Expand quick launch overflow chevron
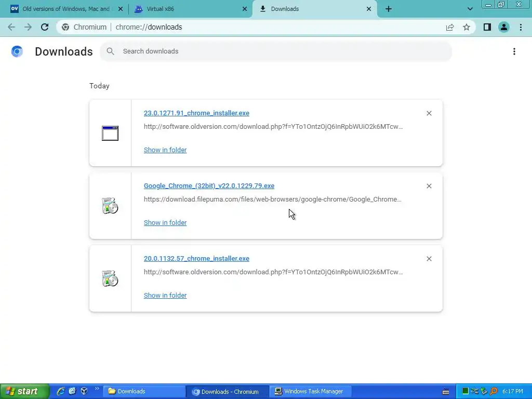Image resolution: width=532 pixels, height=399 pixels. (x=97, y=389)
